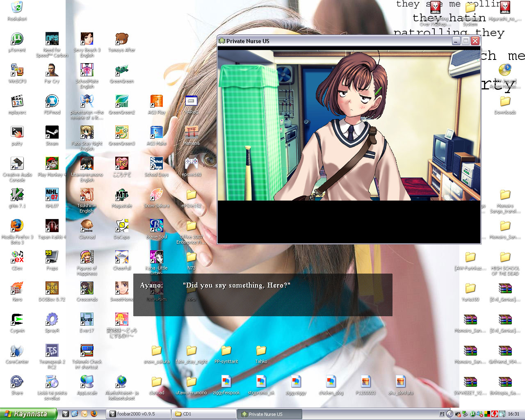This screenshot has height=420, width=525.
Task: Click the Yurla100 folder
Action: (x=470, y=288)
